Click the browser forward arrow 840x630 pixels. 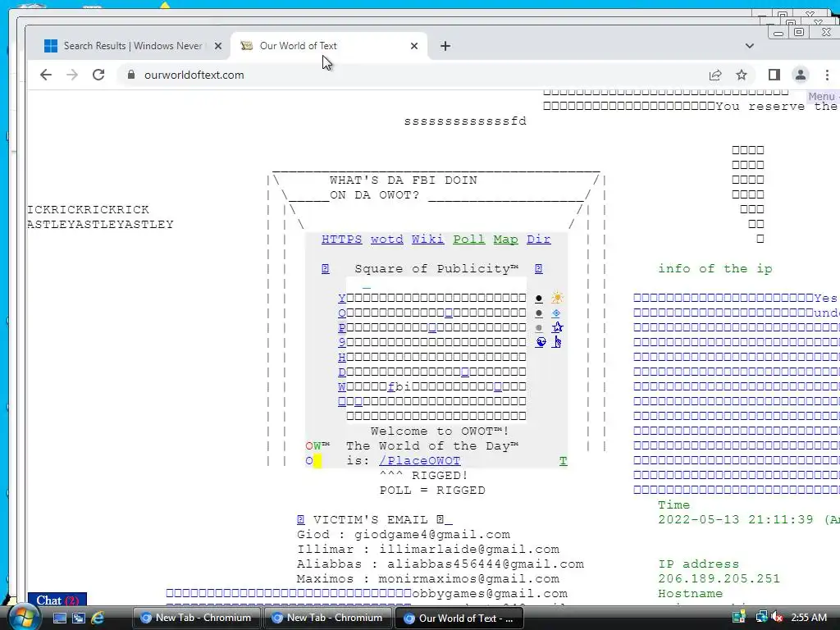[72, 75]
